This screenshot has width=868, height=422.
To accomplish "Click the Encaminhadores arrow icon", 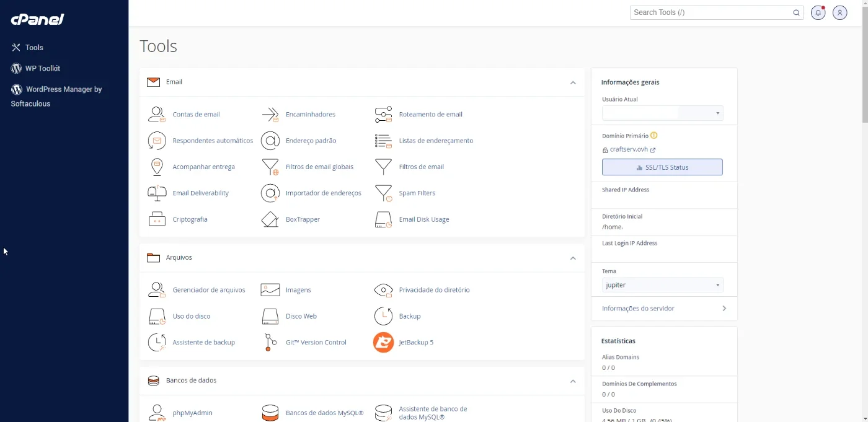I will [270, 115].
